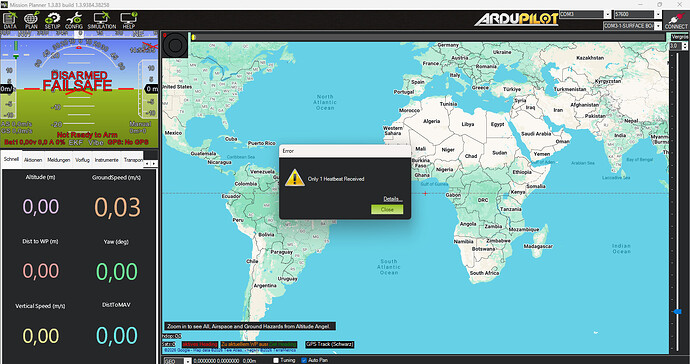Click the GroundSpeed (m/s) value 0,03
This screenshot has height=364, width=690.
click(117, 207)
